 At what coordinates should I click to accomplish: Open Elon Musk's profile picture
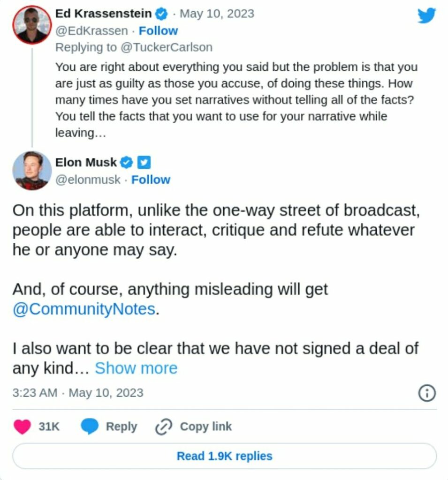(31, 170)
